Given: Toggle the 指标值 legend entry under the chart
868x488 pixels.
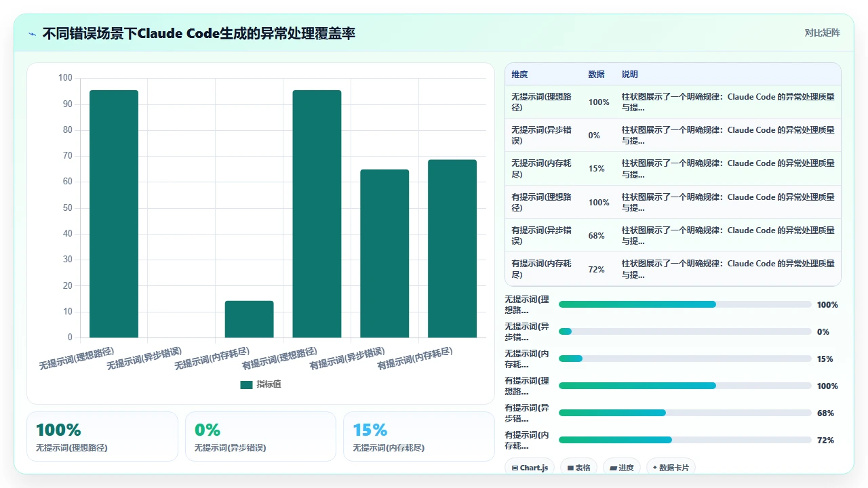Looking at the screenshot, I should pos(260,384).
